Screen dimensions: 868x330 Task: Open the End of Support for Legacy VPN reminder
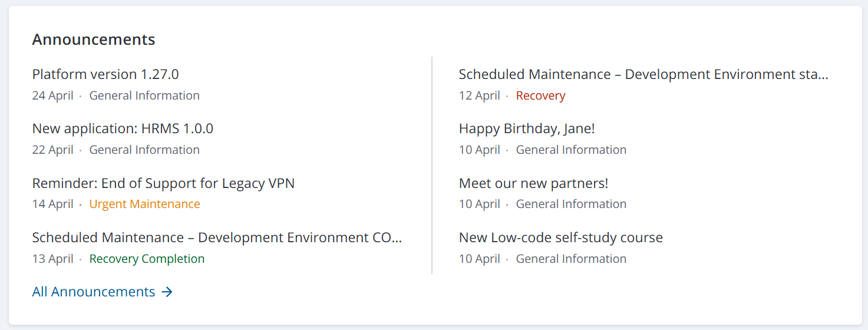[x=163, y=183]
